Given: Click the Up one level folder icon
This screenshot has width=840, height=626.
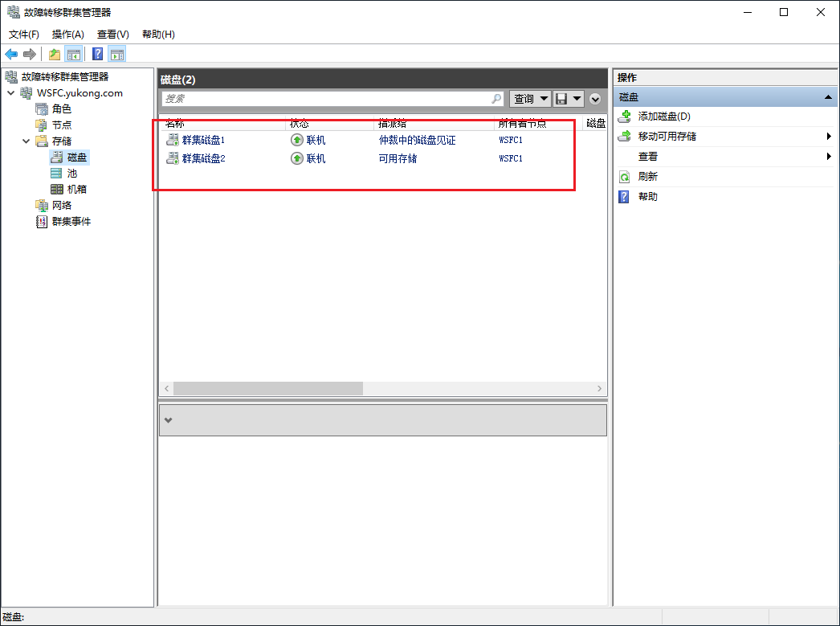Looking at the screenshot, I should pos(55,54).
